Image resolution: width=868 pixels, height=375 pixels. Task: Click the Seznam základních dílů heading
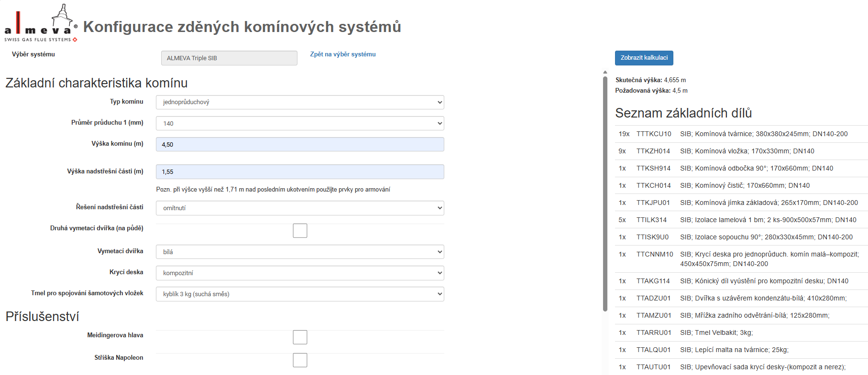(x=683, y=113)
